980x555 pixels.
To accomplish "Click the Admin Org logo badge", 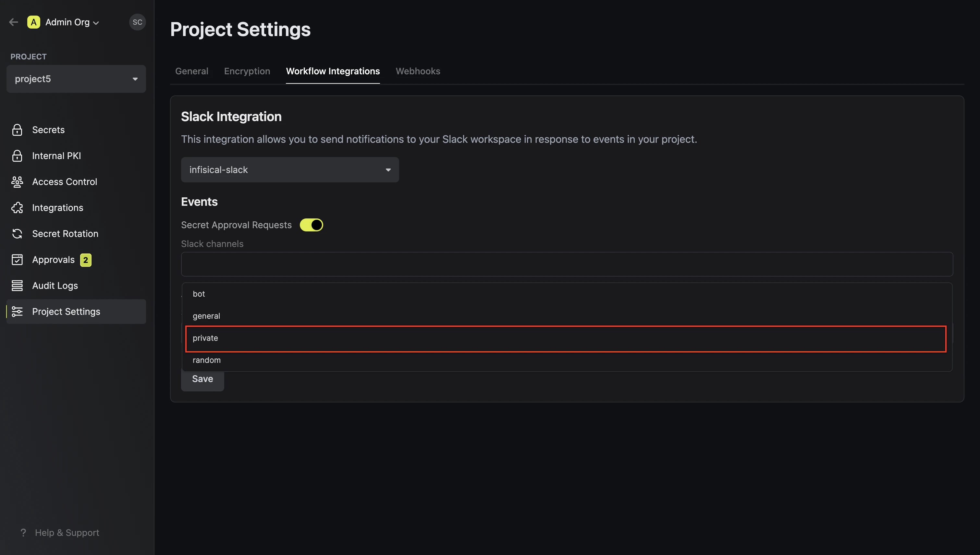I will coord(33,22).
